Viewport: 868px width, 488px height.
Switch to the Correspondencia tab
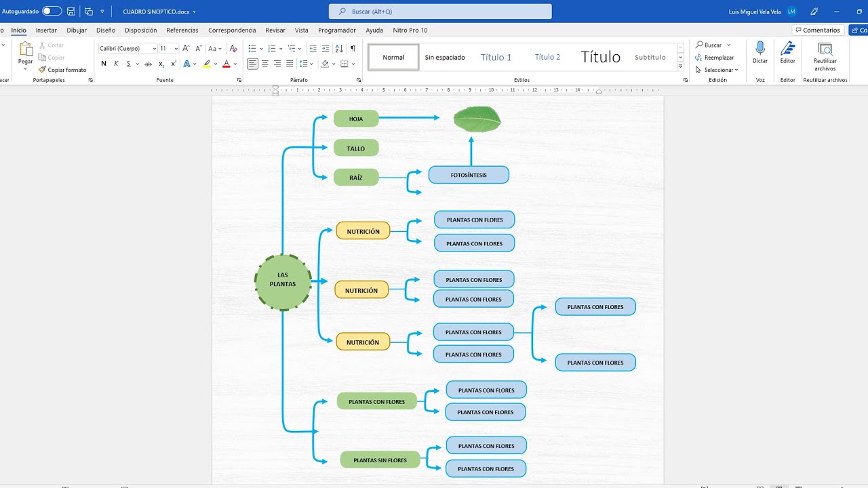tap(232, 30)
